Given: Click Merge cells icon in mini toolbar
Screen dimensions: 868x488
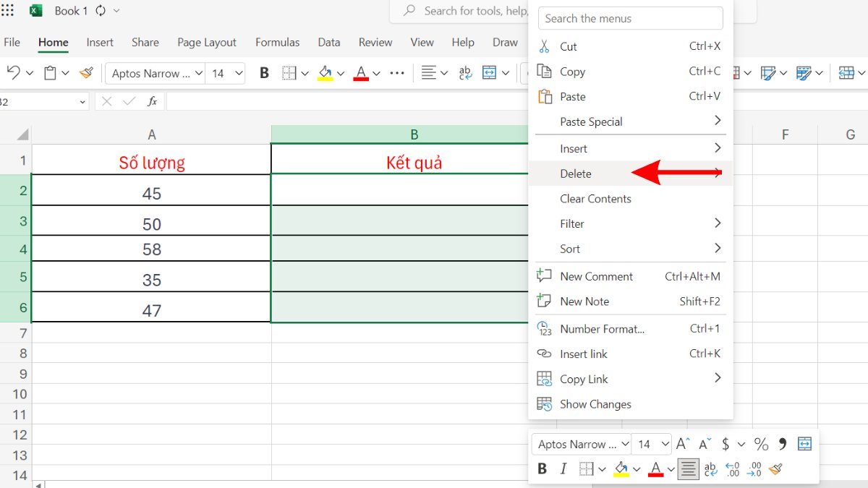Looking at the screenshot, I should tap(805, 444).
